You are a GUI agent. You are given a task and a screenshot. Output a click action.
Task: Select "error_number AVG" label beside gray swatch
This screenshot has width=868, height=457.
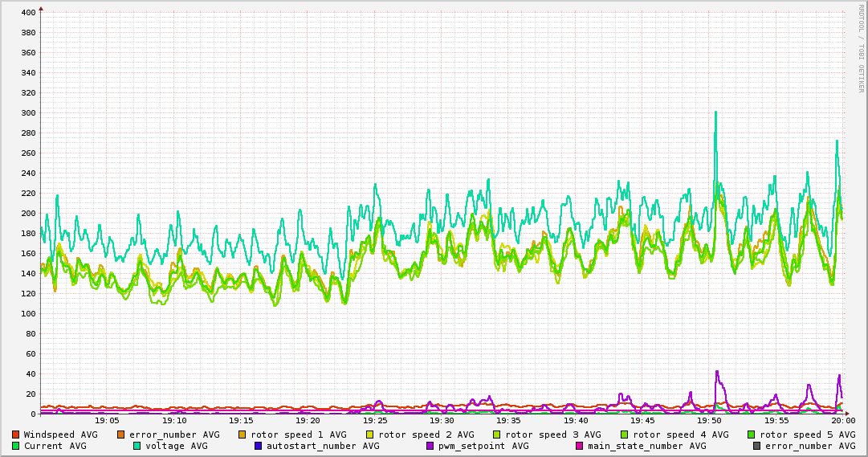click(x=810, y=446)
